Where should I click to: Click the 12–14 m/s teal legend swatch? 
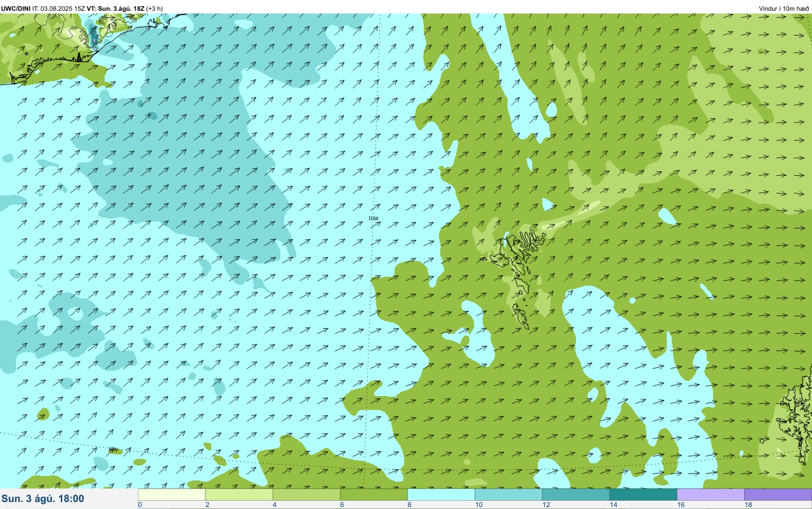click(576, 494)
